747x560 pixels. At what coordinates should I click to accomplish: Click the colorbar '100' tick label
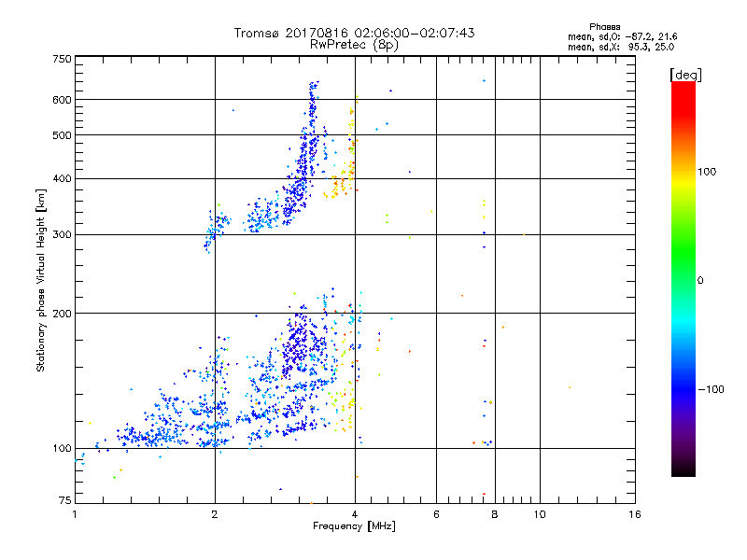(x=707, y=172)
